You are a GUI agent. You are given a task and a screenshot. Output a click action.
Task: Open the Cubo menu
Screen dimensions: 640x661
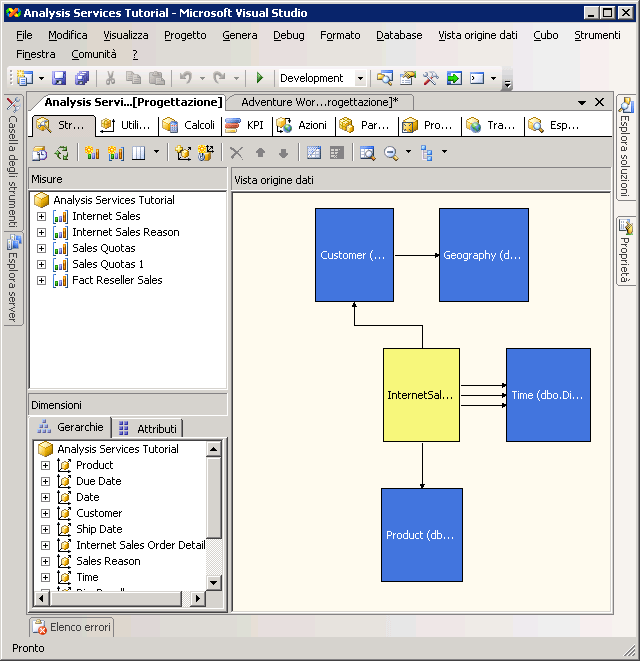(546, 35)
